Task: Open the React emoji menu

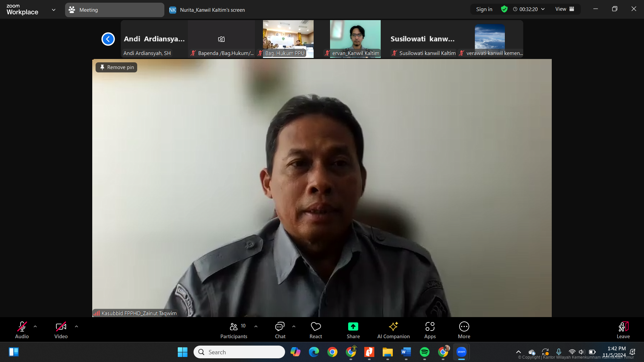Action: point(316,330)
